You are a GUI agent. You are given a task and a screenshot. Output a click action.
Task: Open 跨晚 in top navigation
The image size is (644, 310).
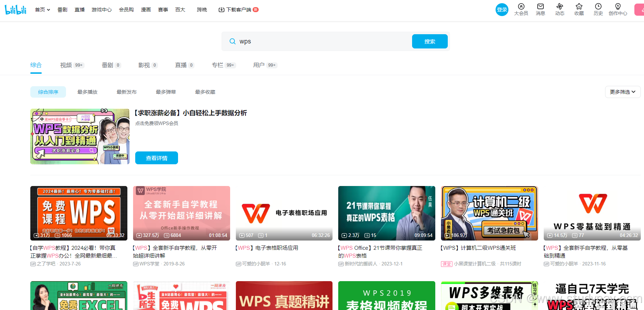tap(202, 10)
